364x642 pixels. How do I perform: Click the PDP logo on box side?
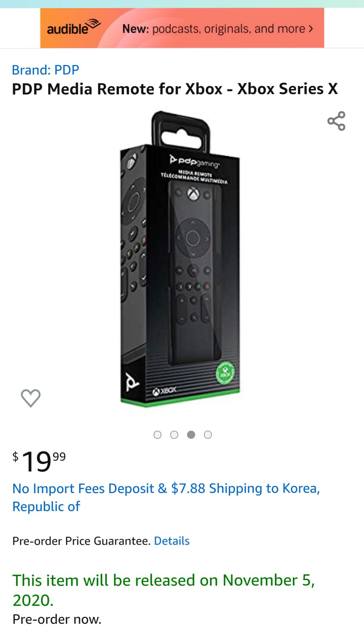(x=132, y=382)
